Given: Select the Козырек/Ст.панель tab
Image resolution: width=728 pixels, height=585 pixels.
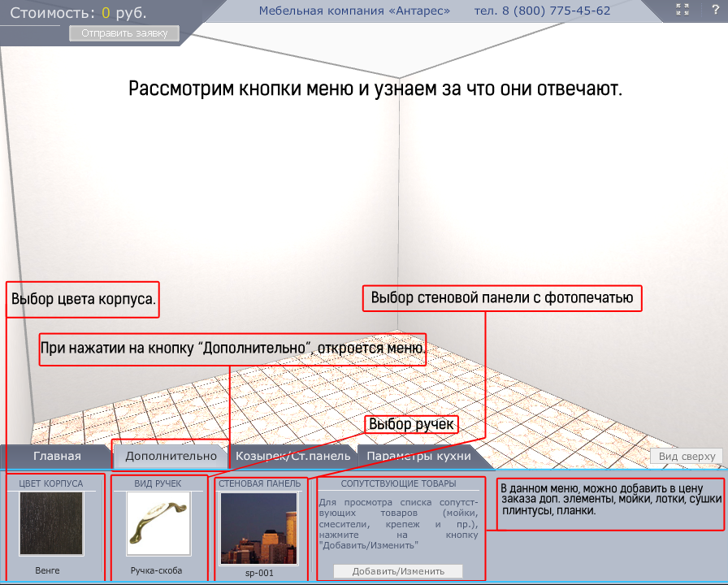Looking at the screenshot, I should click(x=292, y=456).
